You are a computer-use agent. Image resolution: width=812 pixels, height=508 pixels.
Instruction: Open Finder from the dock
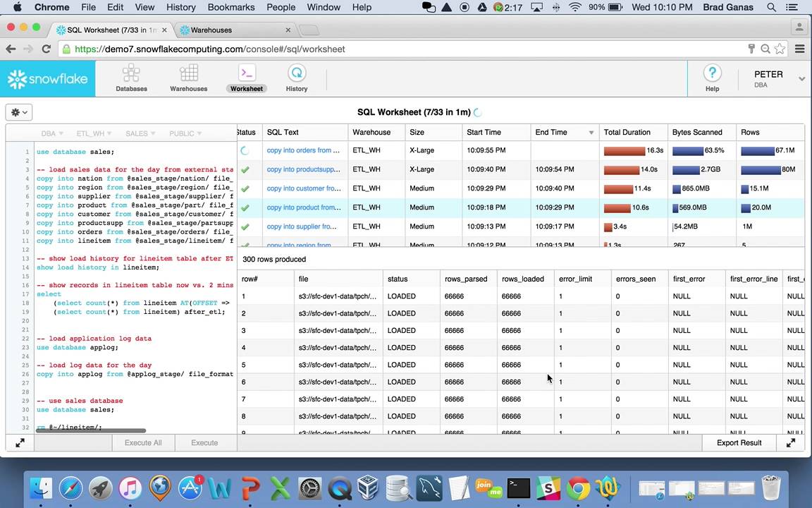point(41,488)
